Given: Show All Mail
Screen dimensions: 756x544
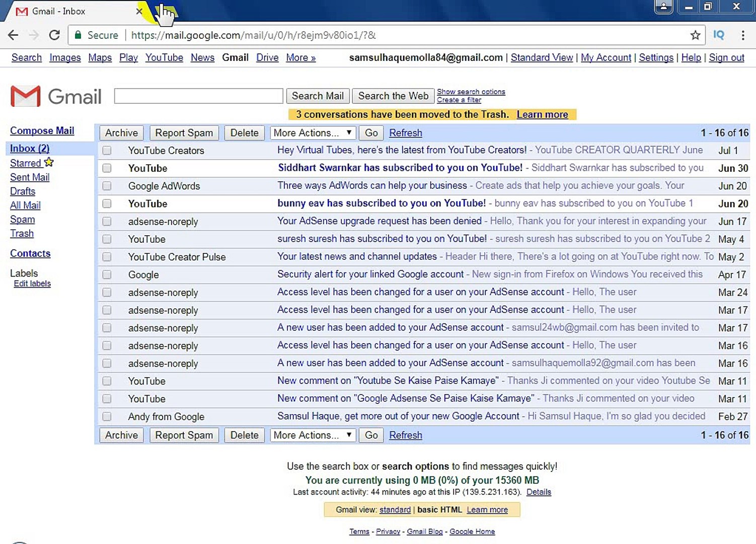Looking at the screenshot, I should coord(25,206).
